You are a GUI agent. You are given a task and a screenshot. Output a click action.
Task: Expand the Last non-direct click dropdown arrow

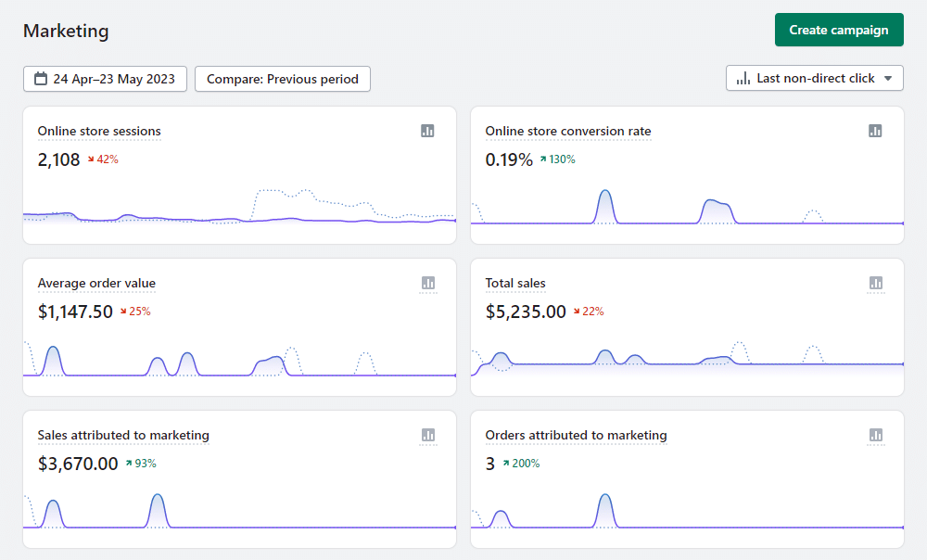coord(888,79)
